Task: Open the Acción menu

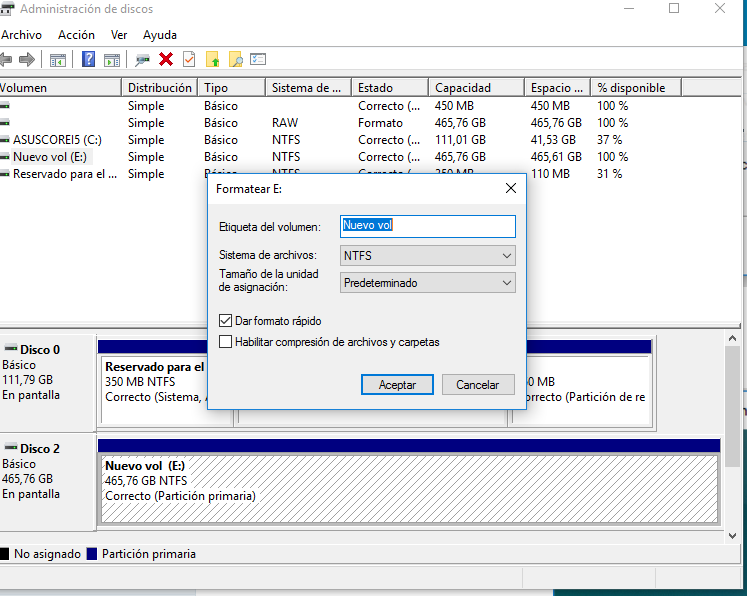Action: coord(76,35)
